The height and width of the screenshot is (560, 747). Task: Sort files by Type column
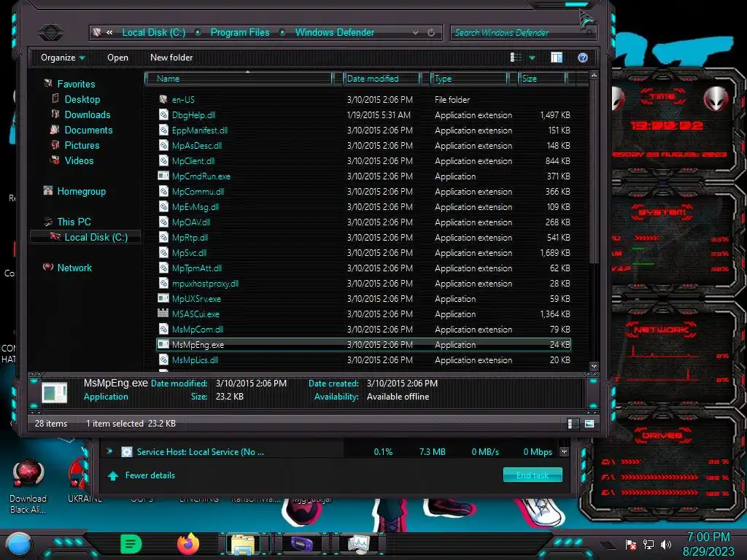469,79
